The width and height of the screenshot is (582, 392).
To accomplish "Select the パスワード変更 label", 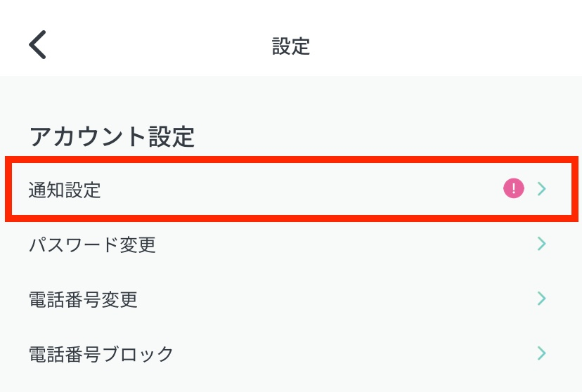I will pos(92,244).
